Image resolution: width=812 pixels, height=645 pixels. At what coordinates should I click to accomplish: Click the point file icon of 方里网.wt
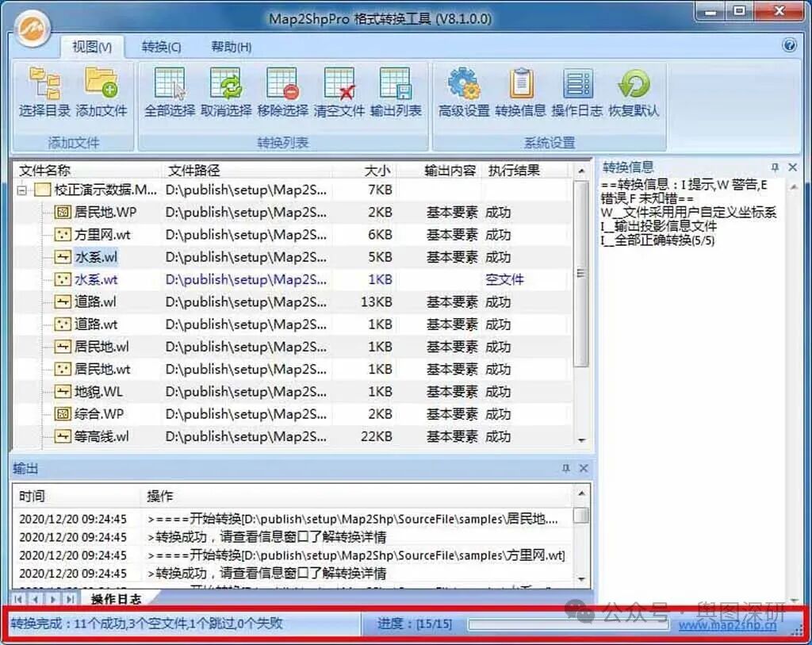[x=63, y=235]
